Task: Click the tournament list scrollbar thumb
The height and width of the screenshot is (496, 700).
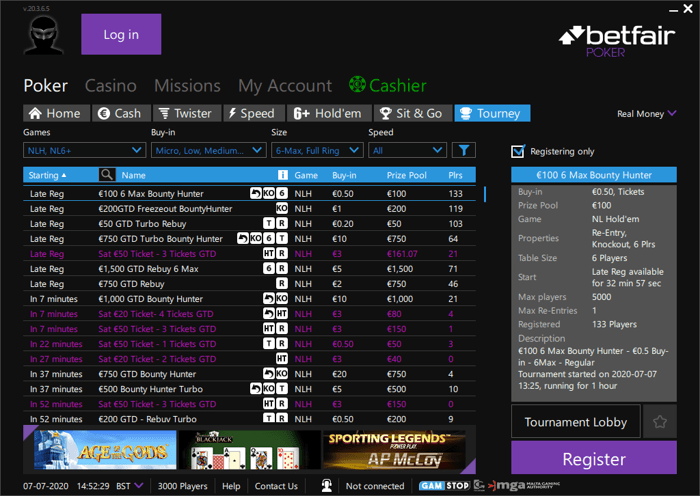Action: 485,194
